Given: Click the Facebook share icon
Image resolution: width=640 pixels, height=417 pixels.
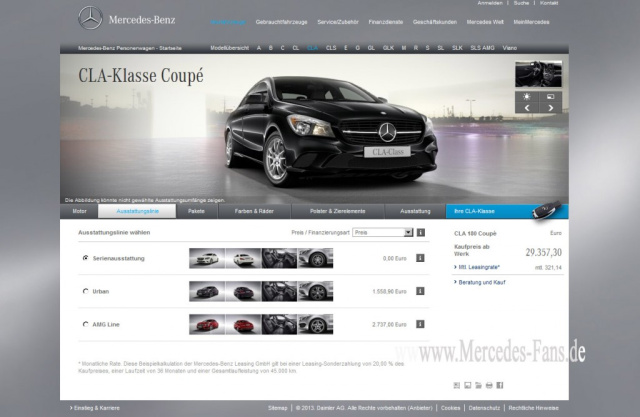Looking at the screenshot, I should click(499, 385).
